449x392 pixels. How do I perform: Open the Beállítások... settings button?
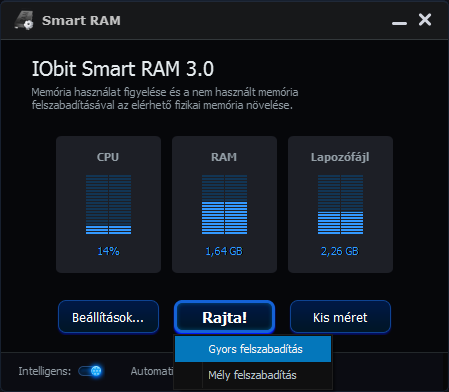coord(108,317)
